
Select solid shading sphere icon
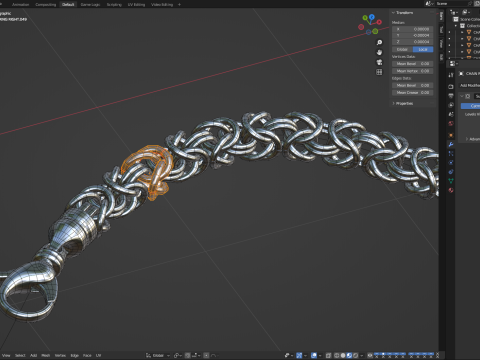click(343, 355)
